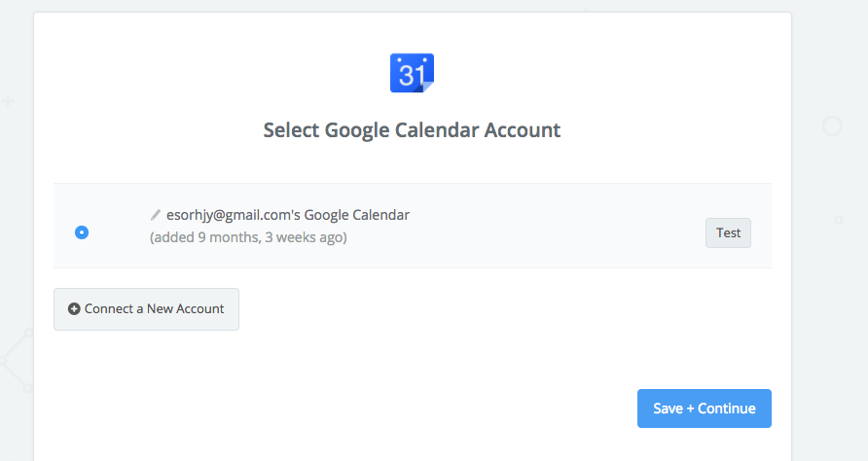Click the "added 9 months, 3 weeks ago" text

pyautogui.click(x=248, y=237)
